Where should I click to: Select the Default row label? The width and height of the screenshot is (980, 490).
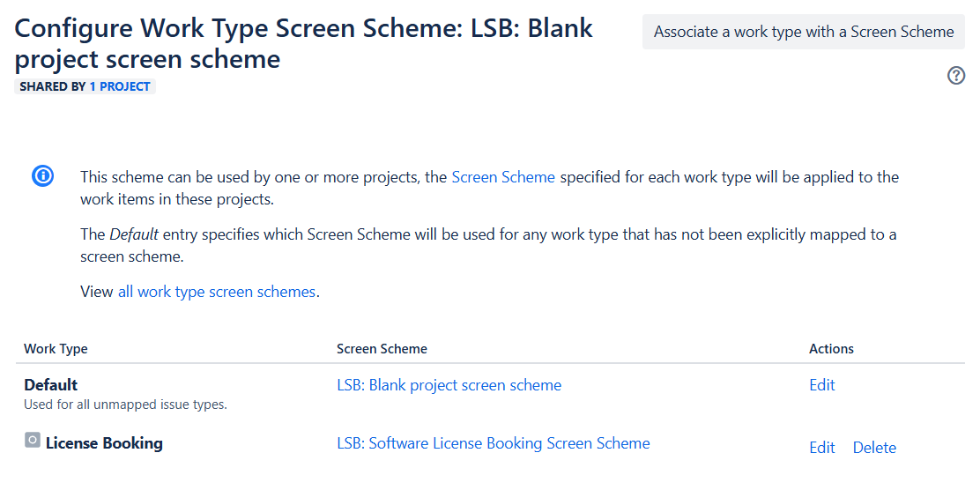coord(50,385)
